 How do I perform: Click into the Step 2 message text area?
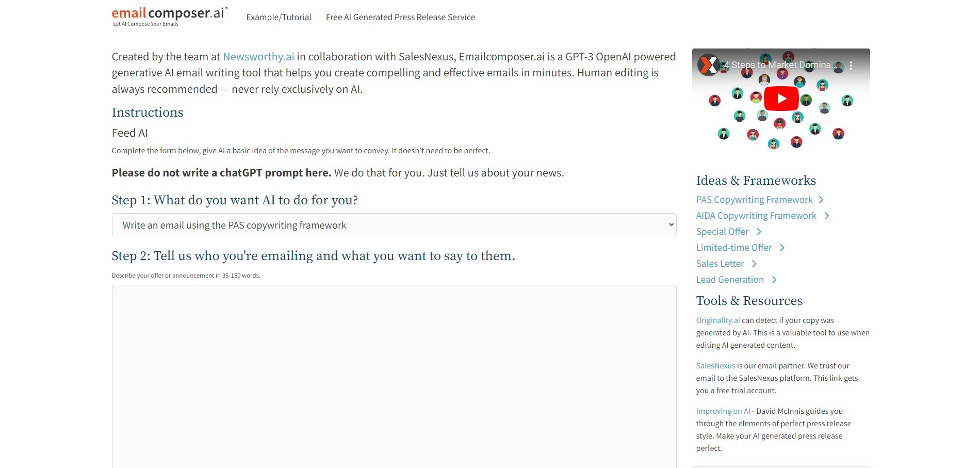pos(394,376)
